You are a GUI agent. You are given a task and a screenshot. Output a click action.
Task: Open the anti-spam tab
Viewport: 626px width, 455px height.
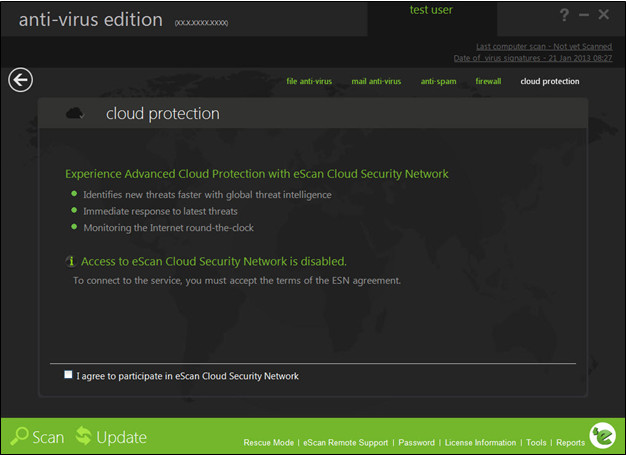pyautogui.click(x=438, y=81)
